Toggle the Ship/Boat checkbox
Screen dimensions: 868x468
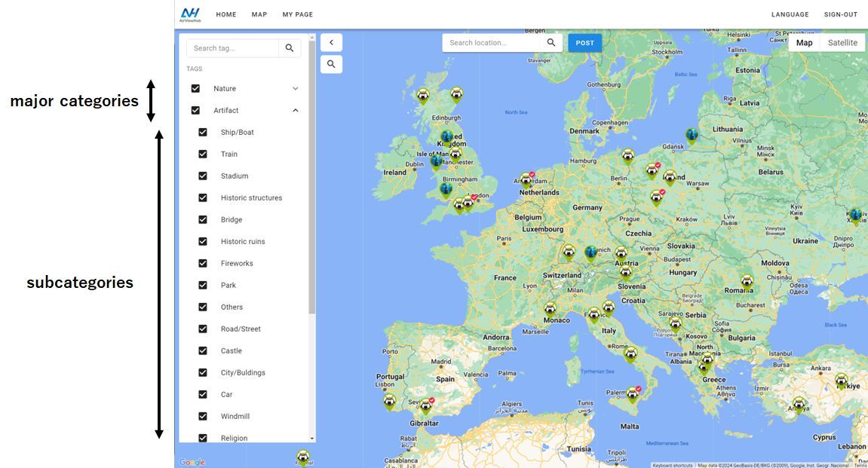coord(203,132)
